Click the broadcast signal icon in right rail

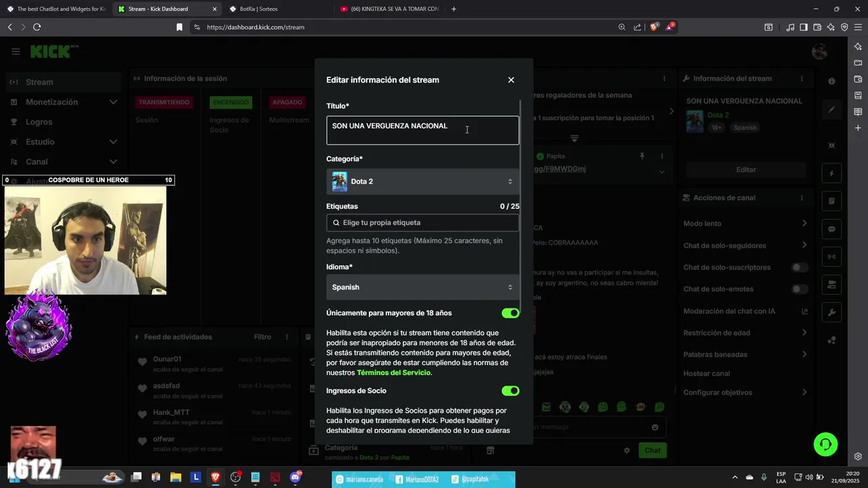832,257
